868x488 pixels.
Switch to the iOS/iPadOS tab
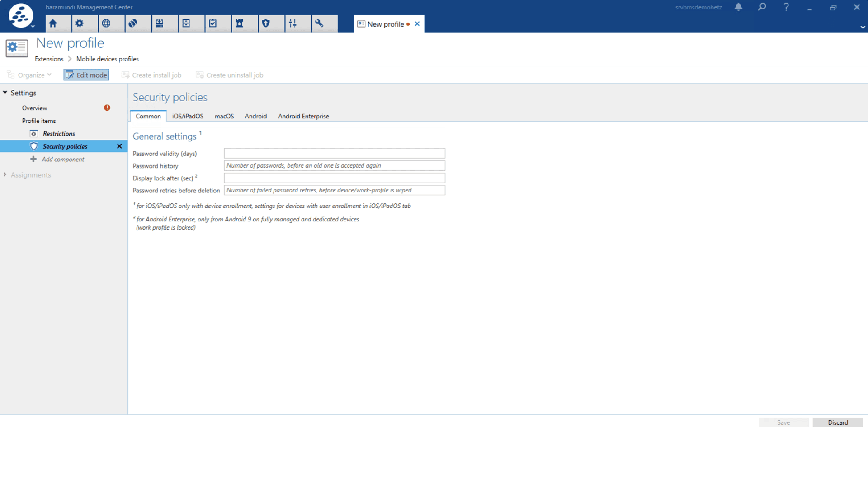pos(188,116)
